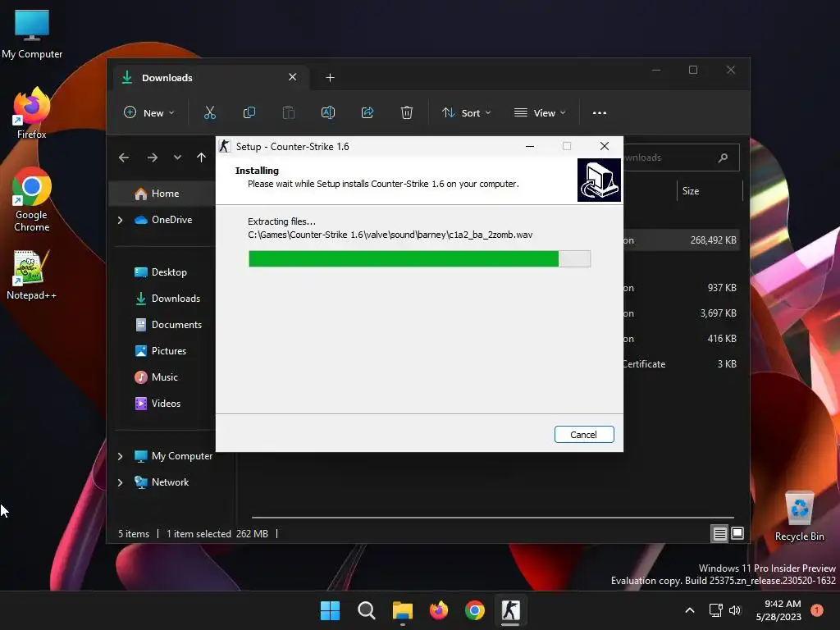Open Notepad++ desktop shortcut

pos(32,275)
